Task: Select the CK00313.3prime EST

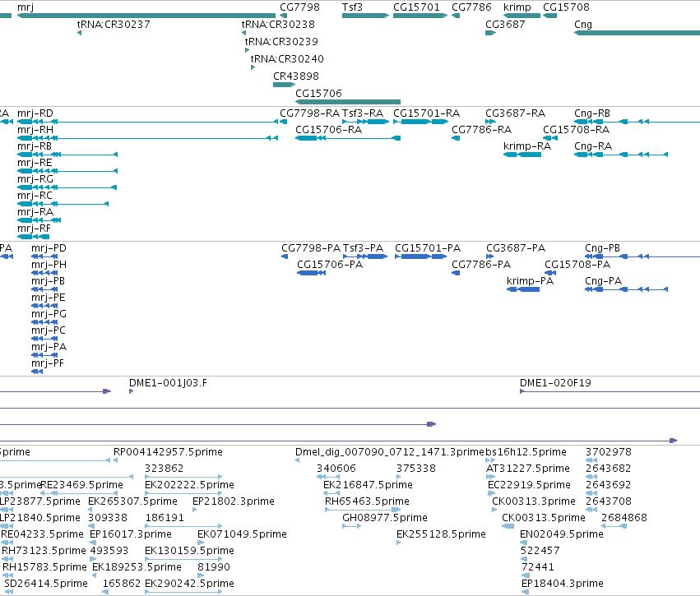Action: click(494, 510)
